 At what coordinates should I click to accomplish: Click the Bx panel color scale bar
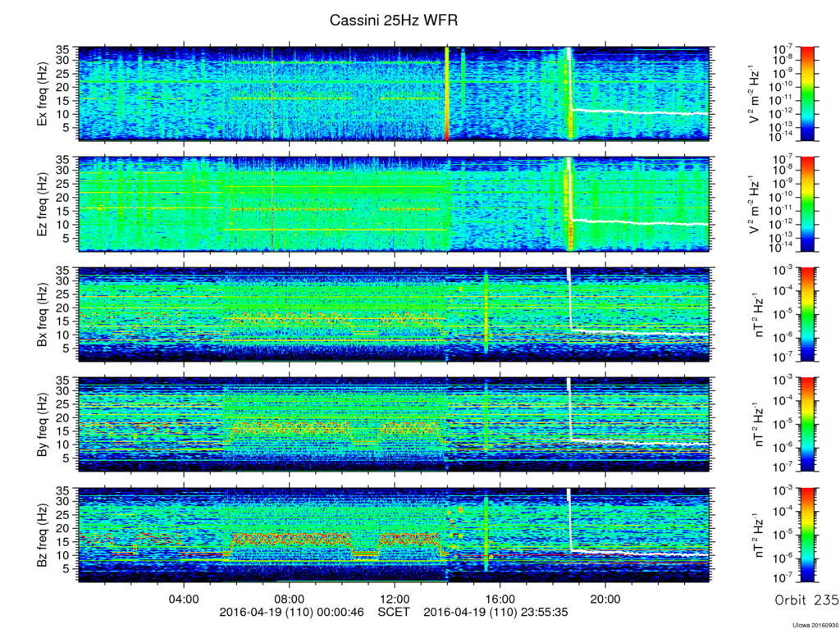807,315
